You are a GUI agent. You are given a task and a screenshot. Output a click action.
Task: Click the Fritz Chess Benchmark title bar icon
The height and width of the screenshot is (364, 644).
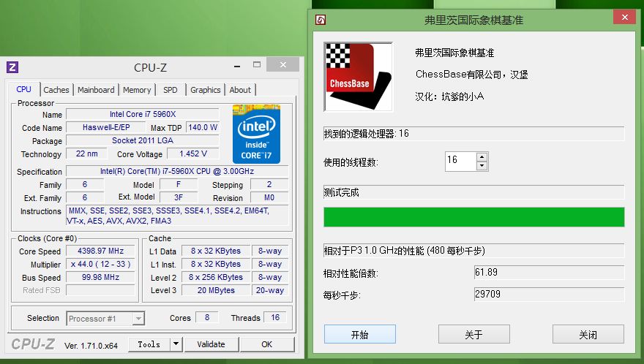click(321, 20)
